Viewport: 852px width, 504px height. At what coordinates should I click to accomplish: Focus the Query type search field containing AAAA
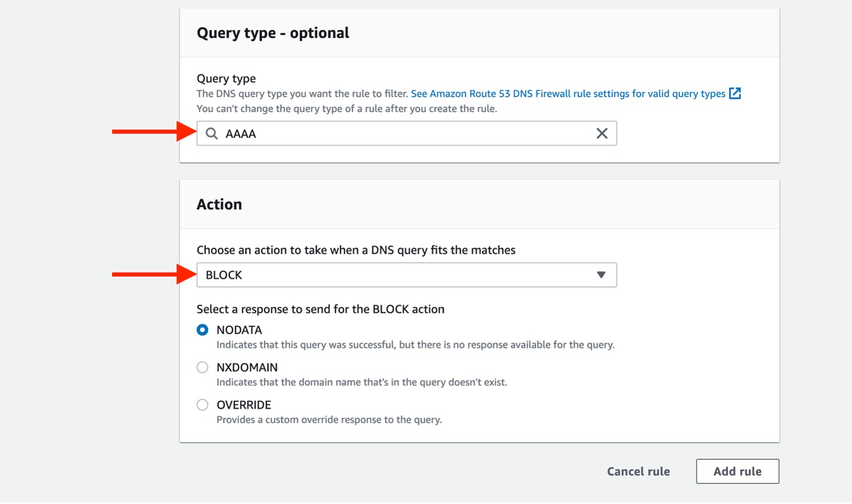[x=406, y=133]
